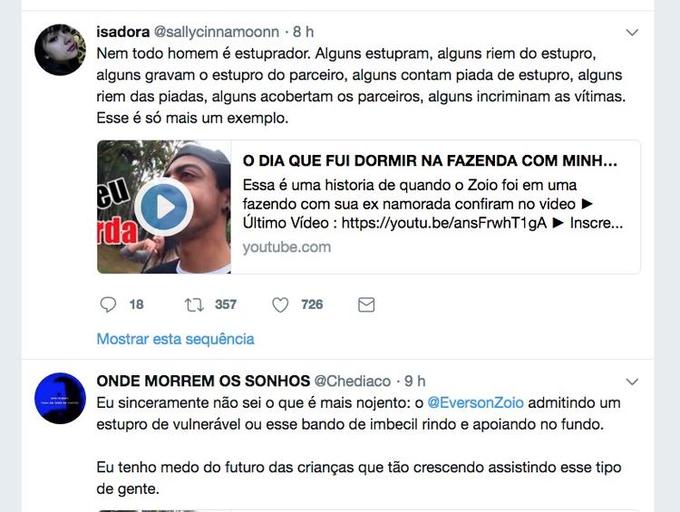Click video thumbnail image in link card
The image size is (680, 512).
coord(164,207)
